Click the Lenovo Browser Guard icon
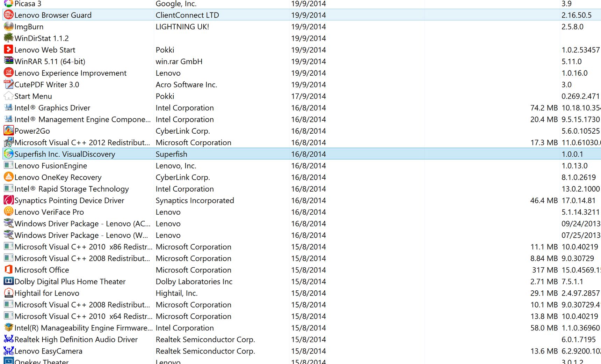 8,15
